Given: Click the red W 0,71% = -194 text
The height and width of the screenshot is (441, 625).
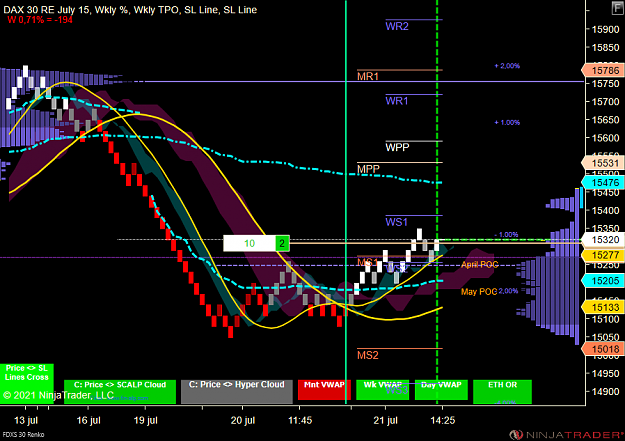Looking at the screenshot, I should click(x=40, y=20).
